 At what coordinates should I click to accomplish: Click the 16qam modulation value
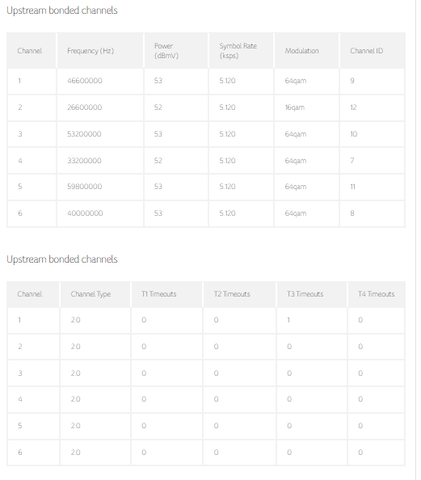tap(295, 107)
